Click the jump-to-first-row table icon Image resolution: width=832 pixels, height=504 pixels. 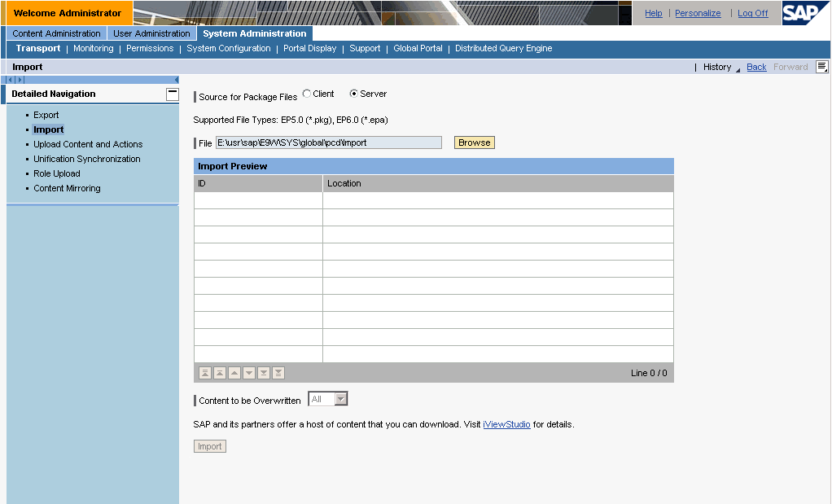205,373
